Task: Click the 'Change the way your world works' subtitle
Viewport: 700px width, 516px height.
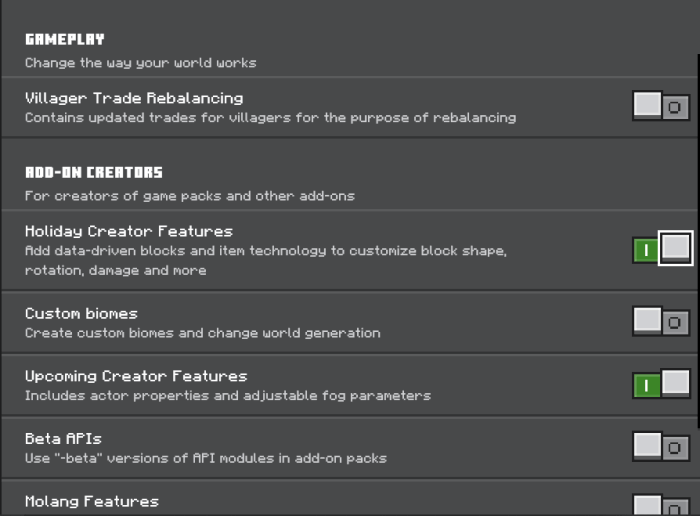Action: click(141, 63)
